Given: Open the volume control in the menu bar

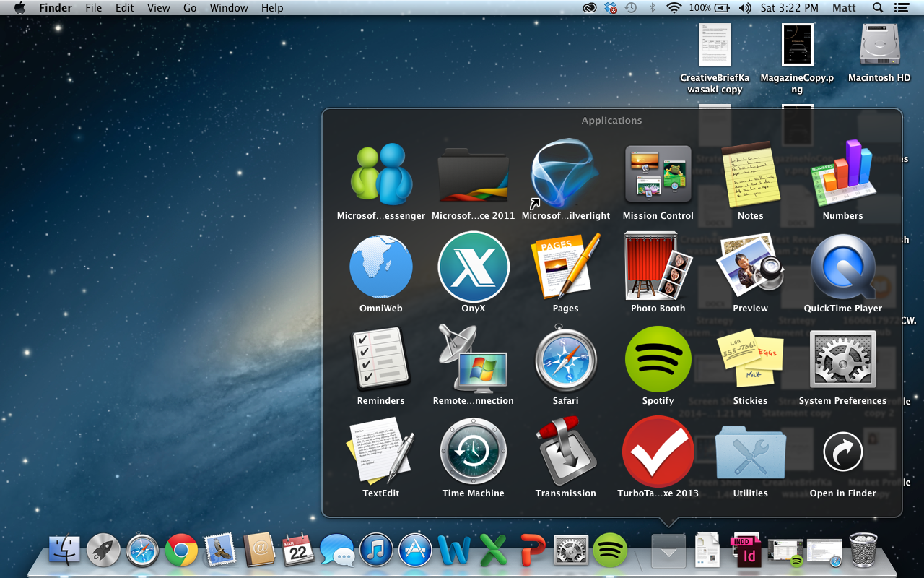Looking at the screenshot, I should (x=745, y=8).
